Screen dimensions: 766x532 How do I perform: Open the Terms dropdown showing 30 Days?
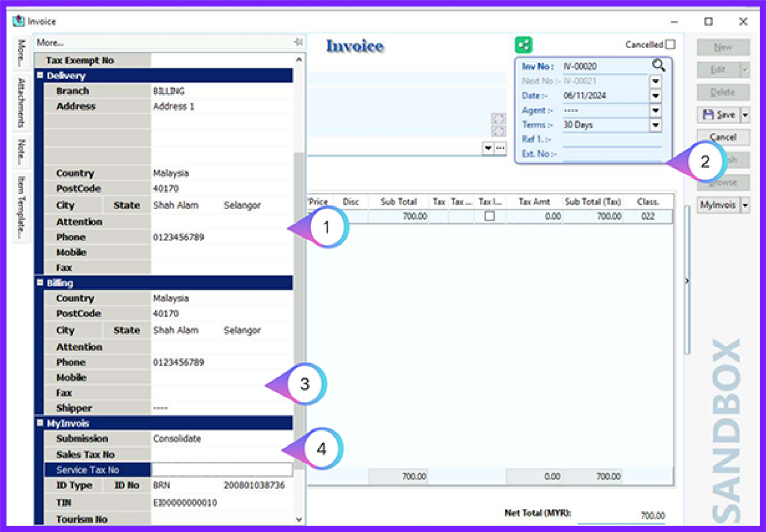pyautogui.click(x=656, y=125)
